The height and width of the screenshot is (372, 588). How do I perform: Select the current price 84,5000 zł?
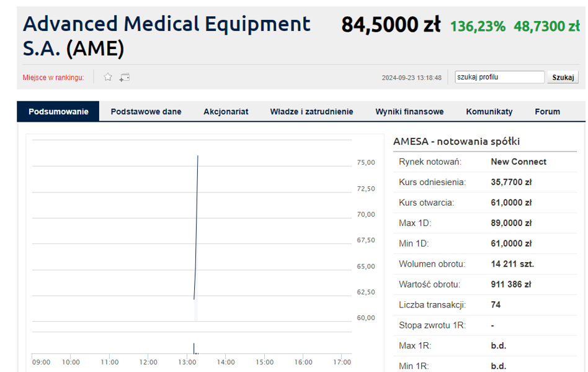pos(391,25)
